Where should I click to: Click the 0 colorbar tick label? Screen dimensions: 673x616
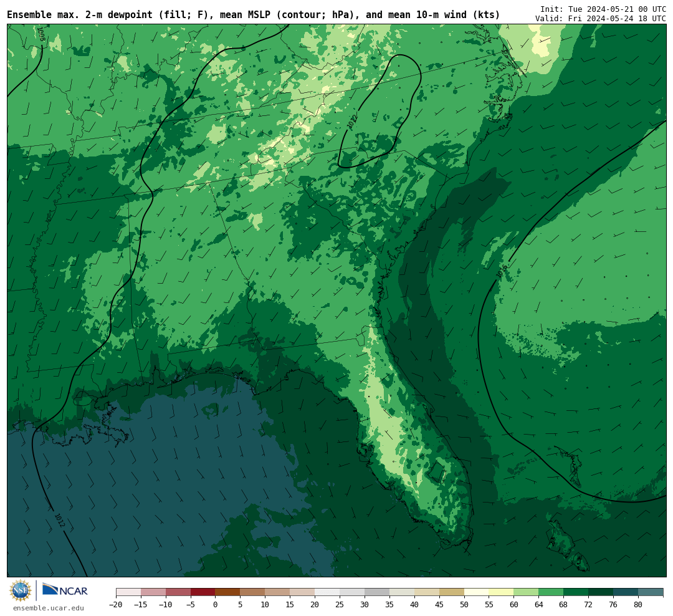pos(216,605)
